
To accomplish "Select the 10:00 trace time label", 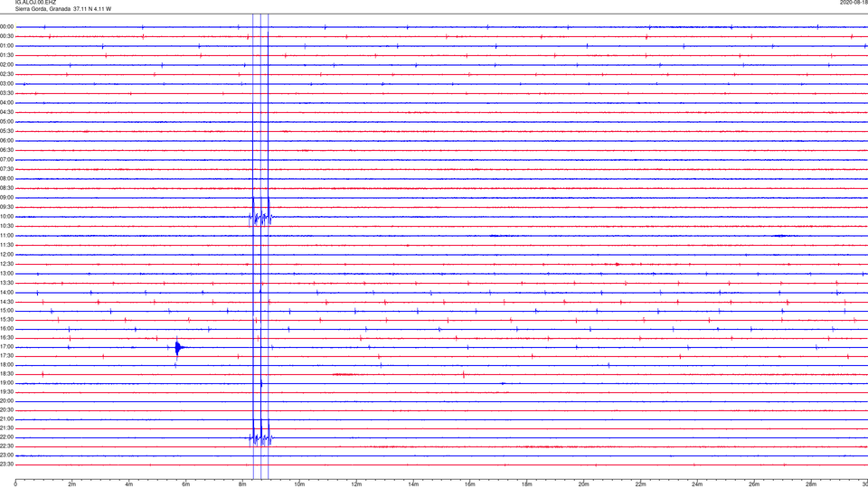I will pos(6,216).
